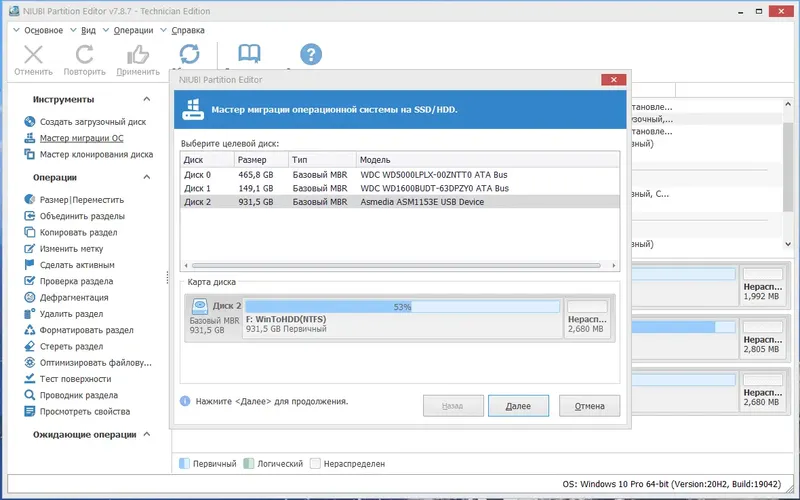Select the Диск 1 row in list
The height and width of the screenshot is (500, 800).
tap(400, 188)
